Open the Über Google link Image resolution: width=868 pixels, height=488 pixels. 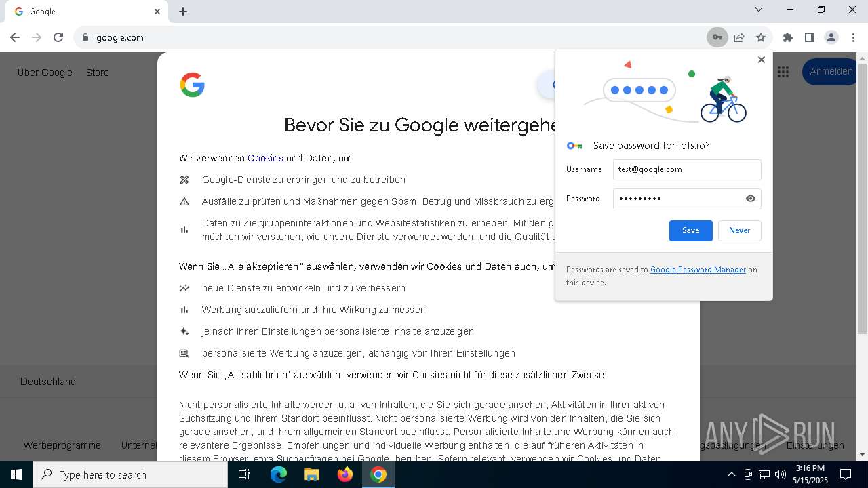pos(45,73)
